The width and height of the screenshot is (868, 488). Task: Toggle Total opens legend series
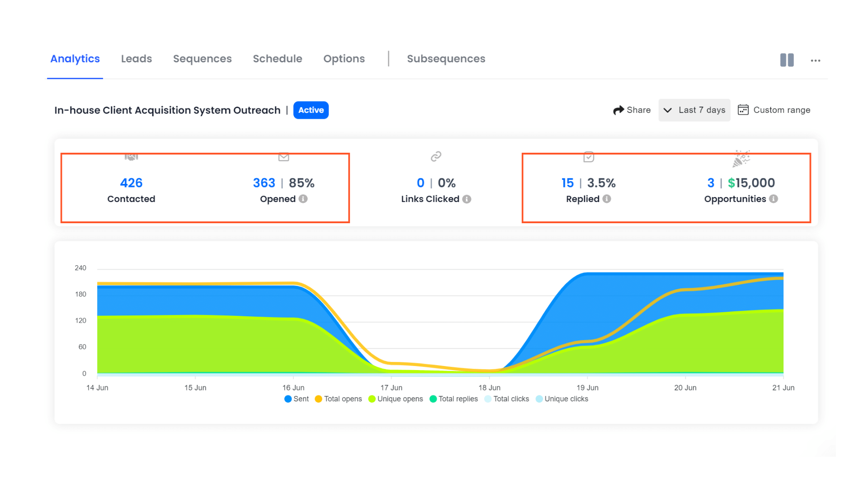pos(338,399)
